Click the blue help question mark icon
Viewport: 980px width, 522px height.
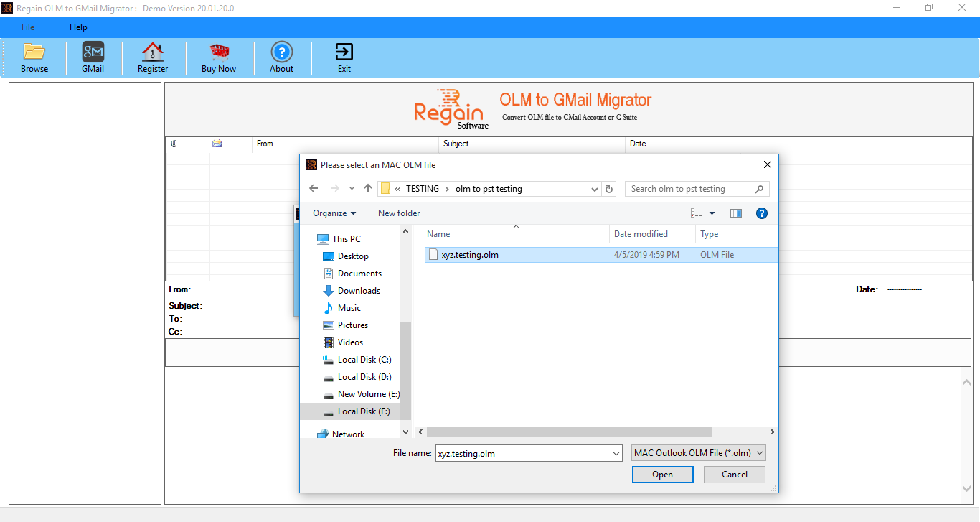tap(761, 213)
